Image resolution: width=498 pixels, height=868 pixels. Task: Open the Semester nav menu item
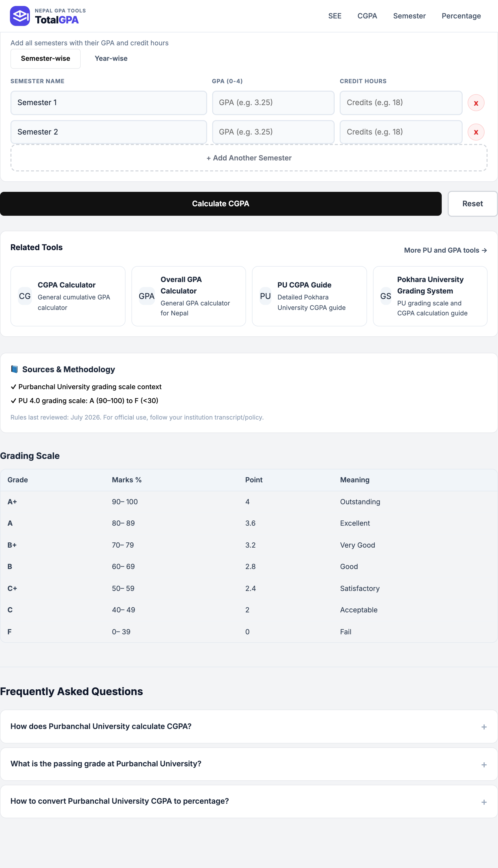tap(409, 16)
